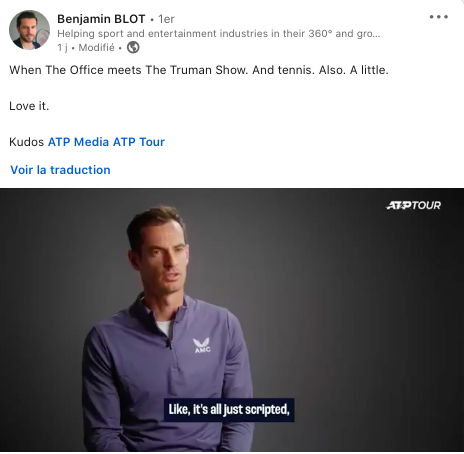The height and width of the screenshot is (454, 464).
Task: Click the "Love it." line of the post
Action: [29, 106]
